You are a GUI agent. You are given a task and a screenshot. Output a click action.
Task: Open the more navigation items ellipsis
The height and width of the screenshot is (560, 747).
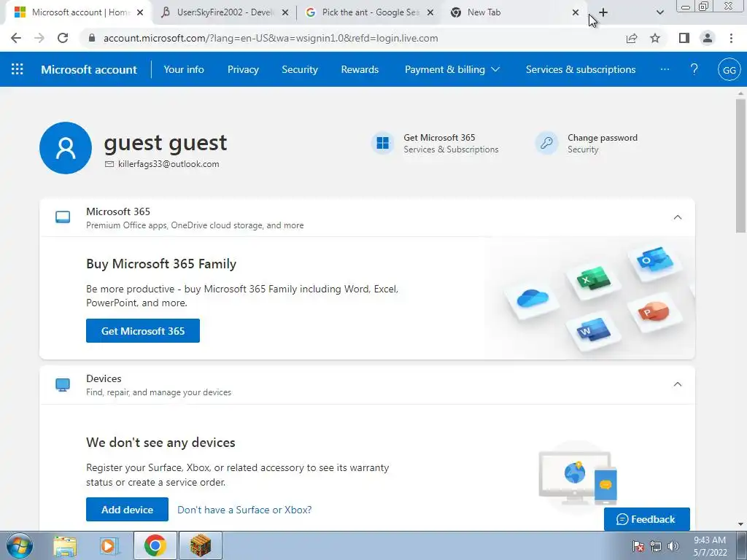coord(665,69)
